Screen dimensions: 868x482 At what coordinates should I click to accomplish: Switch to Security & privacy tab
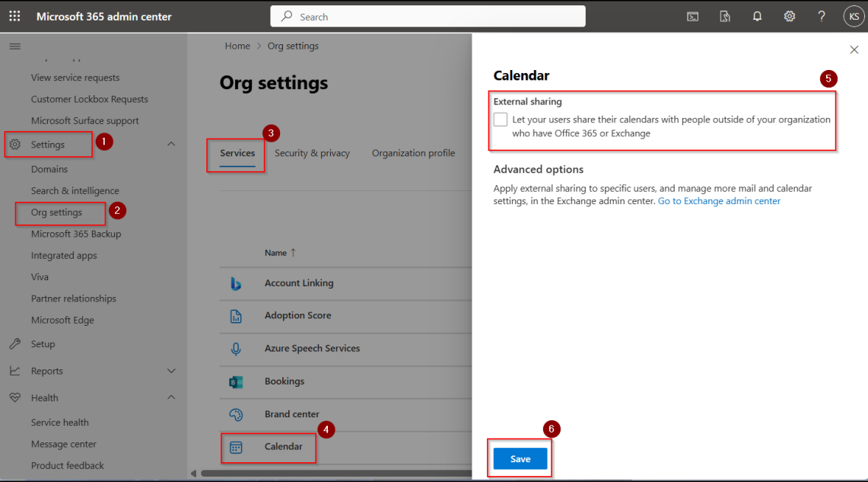(312, 154)
